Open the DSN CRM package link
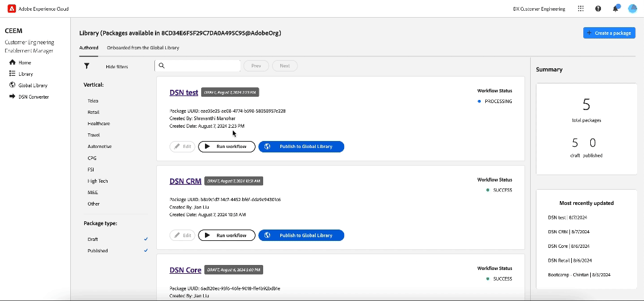644x301 pixels. click(x=185, y=181)
